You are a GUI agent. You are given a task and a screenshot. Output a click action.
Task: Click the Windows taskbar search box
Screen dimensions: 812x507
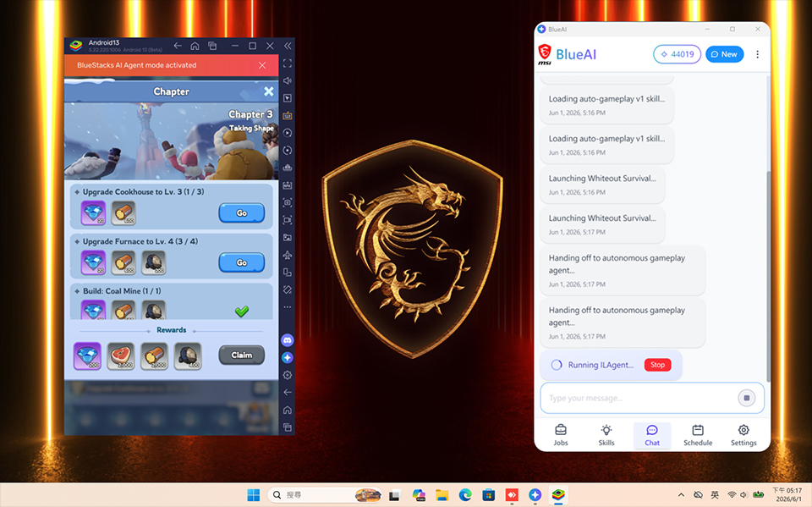click(x=325, y=495)
